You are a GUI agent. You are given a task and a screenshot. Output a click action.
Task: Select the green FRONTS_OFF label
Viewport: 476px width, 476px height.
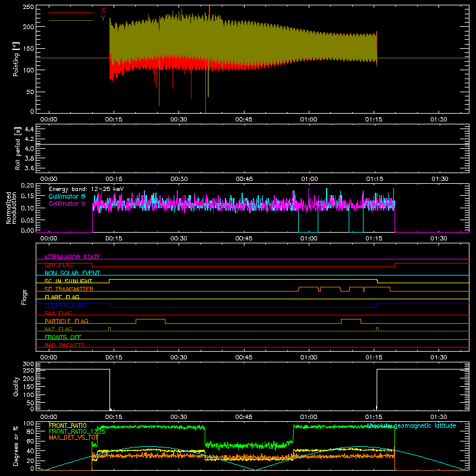pyautogui.click(x=63, y=337)
